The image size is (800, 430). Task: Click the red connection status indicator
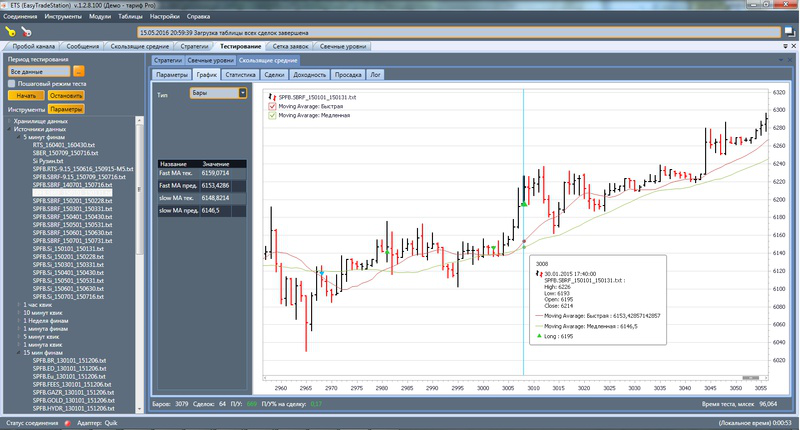coord(67,423)
